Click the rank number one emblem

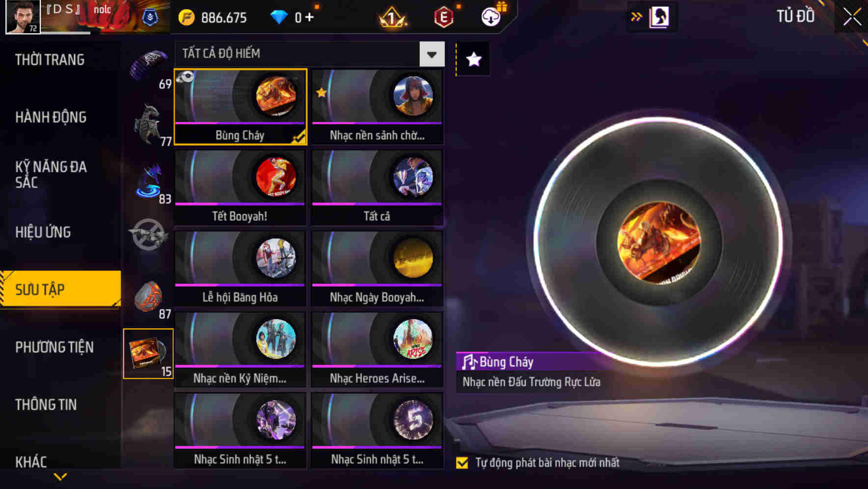(392, 18)
